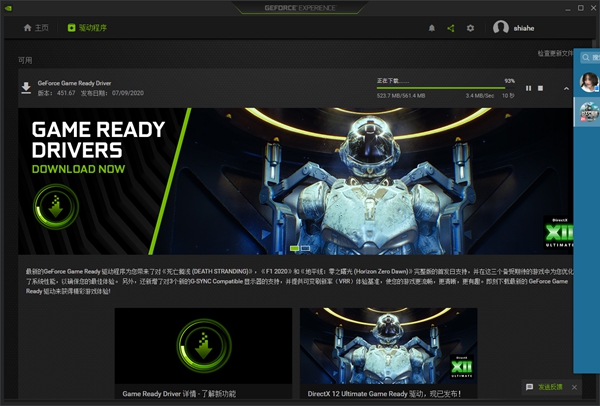Stop the driver download
Viewport: 600px width, 406px height.
(x=541, y=89)
